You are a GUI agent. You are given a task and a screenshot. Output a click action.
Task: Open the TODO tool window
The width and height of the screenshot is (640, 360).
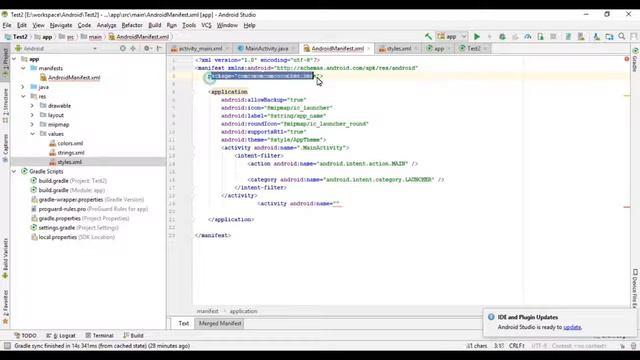25,336
